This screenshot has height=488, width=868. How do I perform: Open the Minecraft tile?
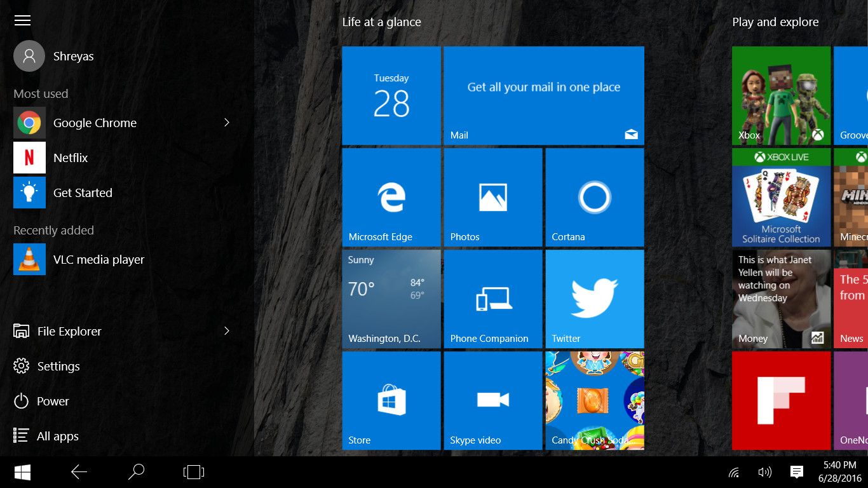[x=851, y=197]
